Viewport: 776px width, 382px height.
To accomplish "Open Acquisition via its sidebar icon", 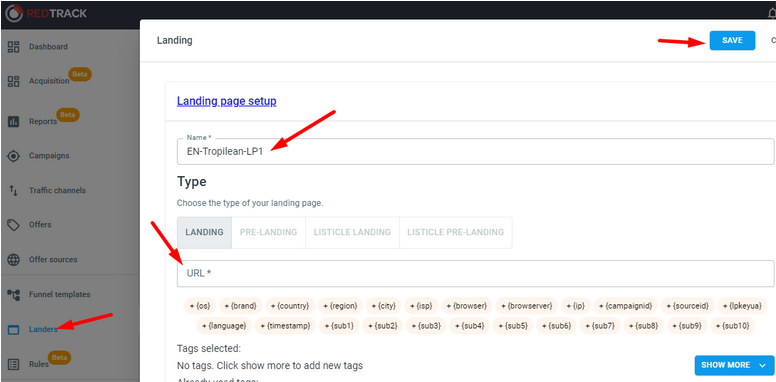I will (x=14, y=81).
